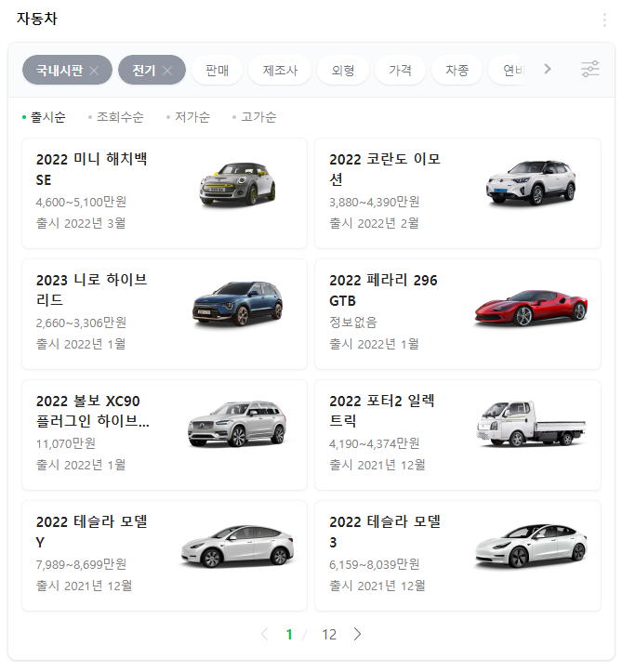View the red Ferrari 296 GTB photo

531,308
